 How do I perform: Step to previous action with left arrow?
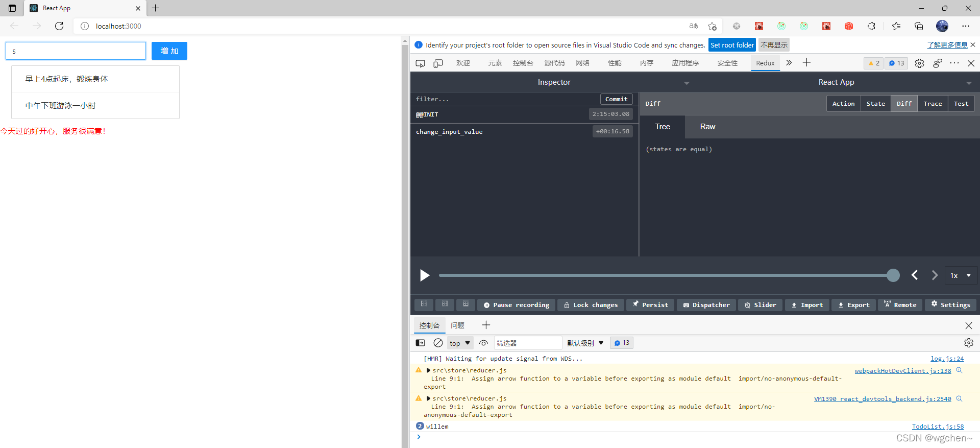[x=915, y=275]
